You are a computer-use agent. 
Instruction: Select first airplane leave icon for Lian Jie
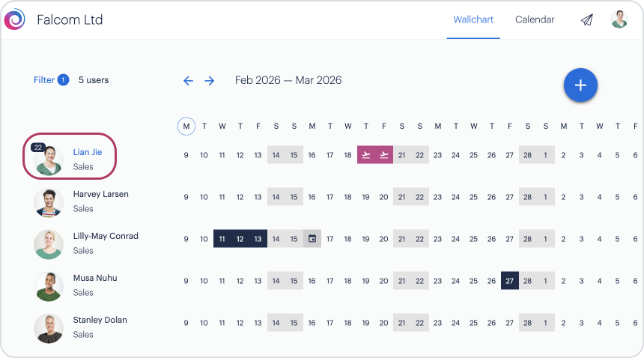point(366,155)
